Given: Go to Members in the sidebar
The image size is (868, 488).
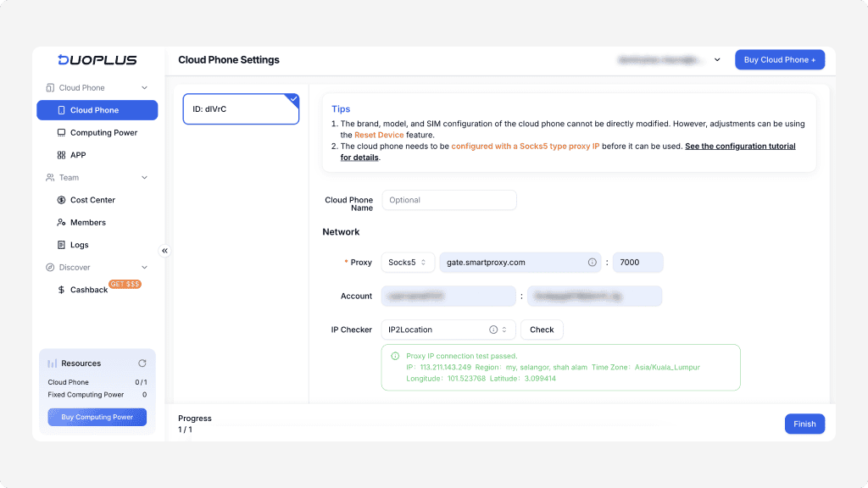Looking at the screenshot, I should click(87, 223).
